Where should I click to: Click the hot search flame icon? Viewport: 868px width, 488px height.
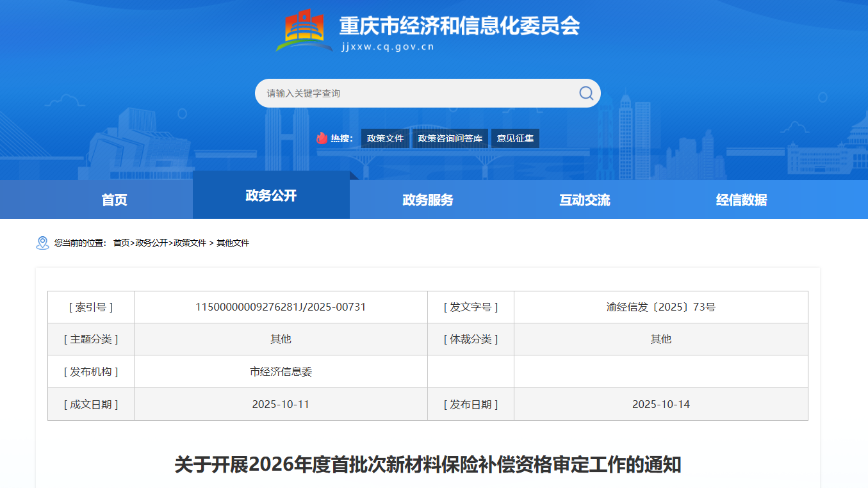click(322, 138)
